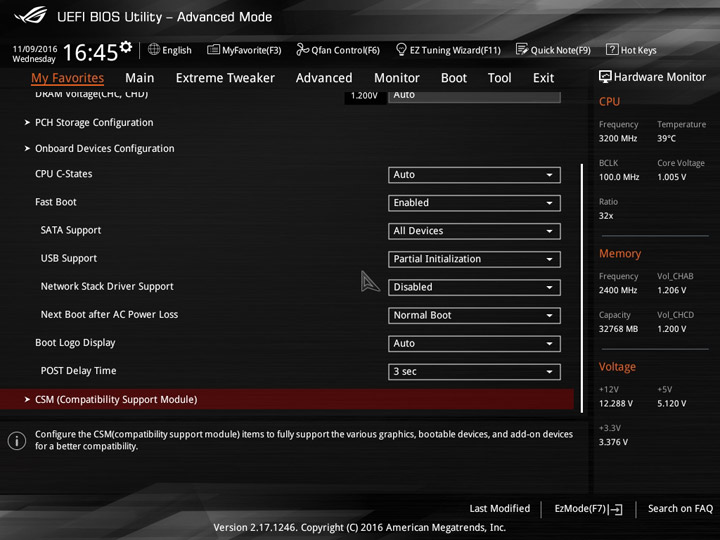Viewport: 720px width, 540px height.
Task: Click the MyFavorite(F3) icon
Action: (x=213, y=49)
